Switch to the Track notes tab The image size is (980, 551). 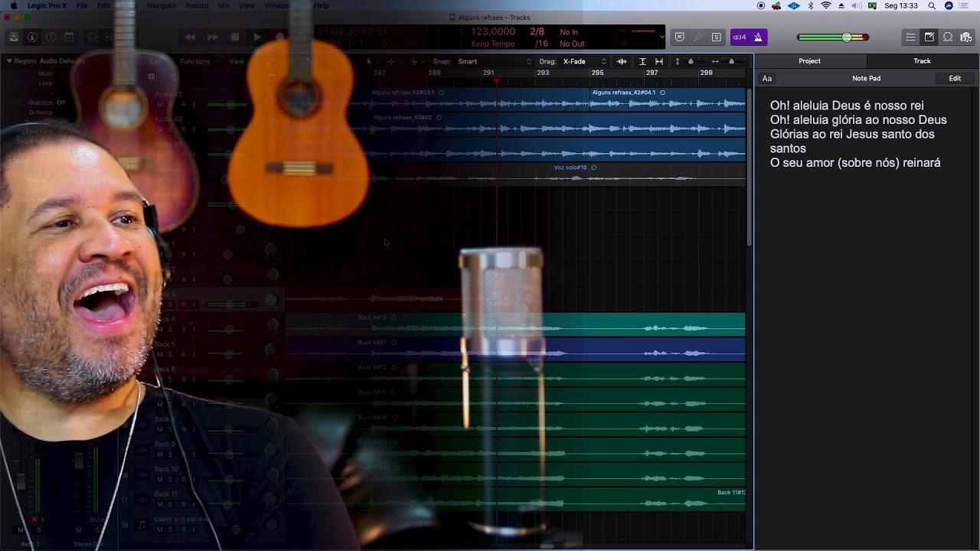point(922,61)
